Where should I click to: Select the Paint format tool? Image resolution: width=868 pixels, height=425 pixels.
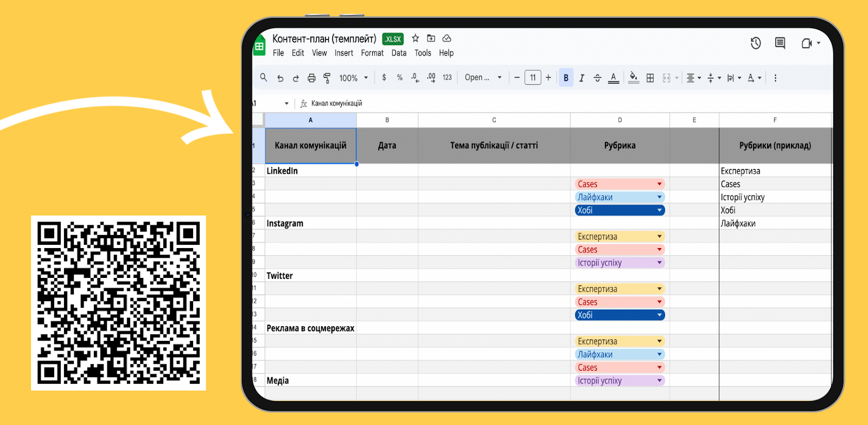point(327,78)
